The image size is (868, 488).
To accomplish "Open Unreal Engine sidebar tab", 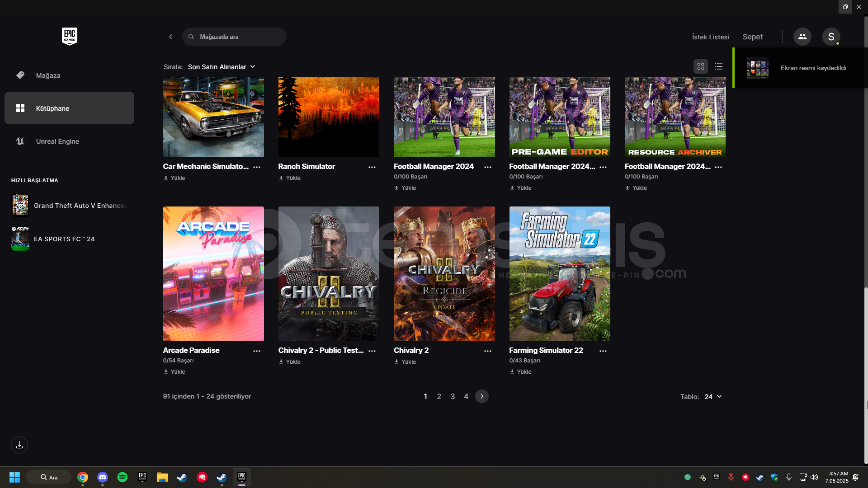I will (x=57, y=141).
